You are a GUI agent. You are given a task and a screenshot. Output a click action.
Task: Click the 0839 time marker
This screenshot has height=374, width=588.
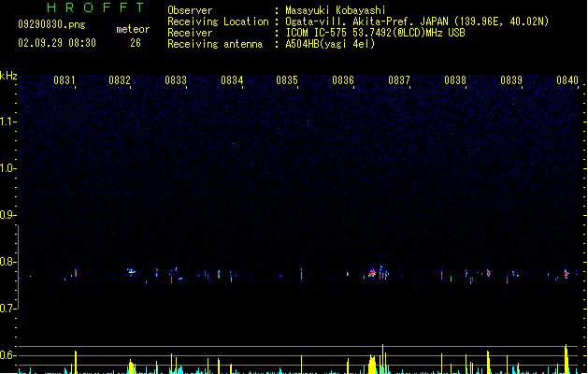(511, 80)
